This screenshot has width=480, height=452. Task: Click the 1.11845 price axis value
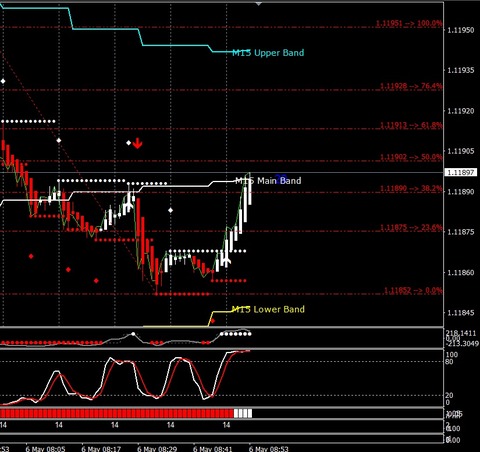tap(460, 313)
